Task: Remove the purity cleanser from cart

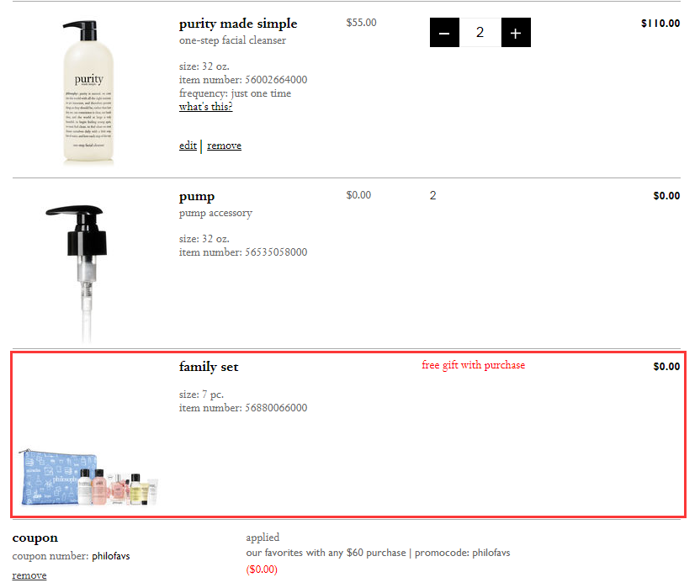Action: [x=224, y=146]
